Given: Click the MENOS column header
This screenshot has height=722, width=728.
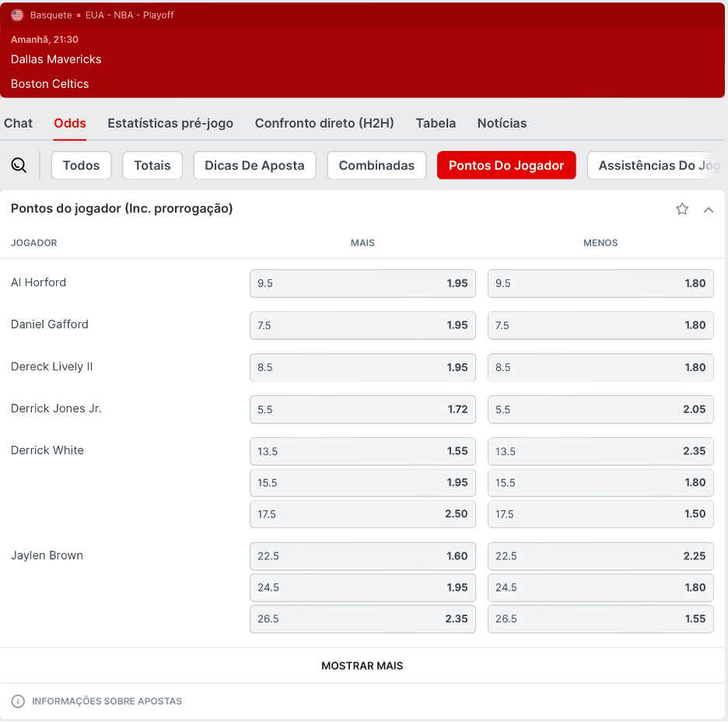Looking at the screenshot, I should click(x=600, y=243).
